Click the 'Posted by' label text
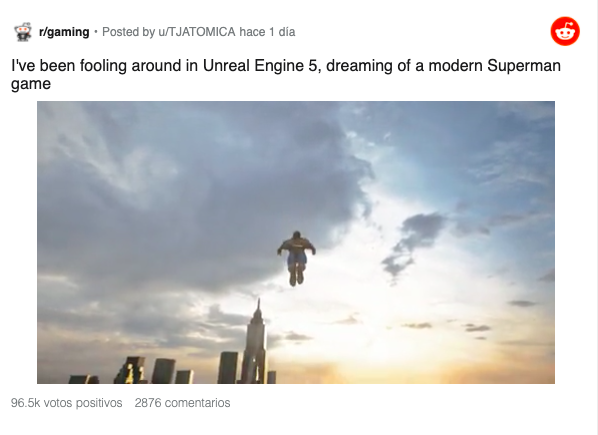The width and height of the screenshot is (598, 435). [x=129, y=32]
